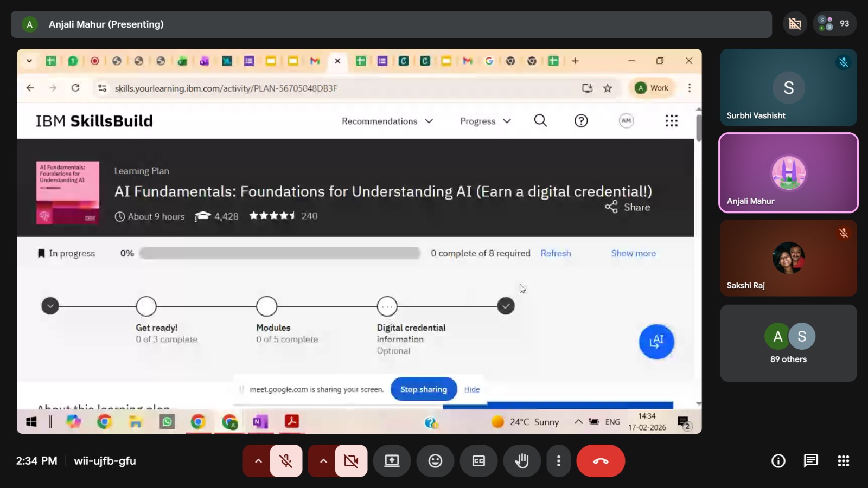The image size is (868, 488).
Task: Raise hand in the meeting
Action: pyautogui.click(x=522, y=461)
